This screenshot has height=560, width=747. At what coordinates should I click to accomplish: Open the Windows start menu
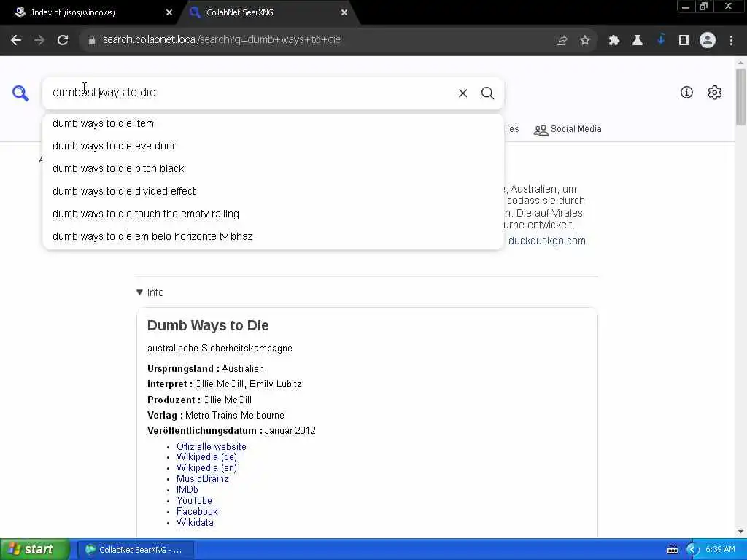tap(35, 550)
